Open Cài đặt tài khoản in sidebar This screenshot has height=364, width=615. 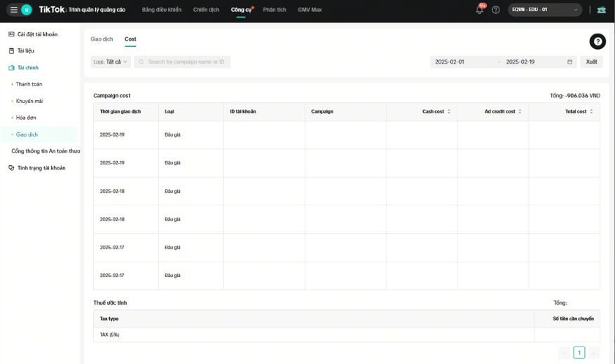pyautogui.click(x=37, y=34)
